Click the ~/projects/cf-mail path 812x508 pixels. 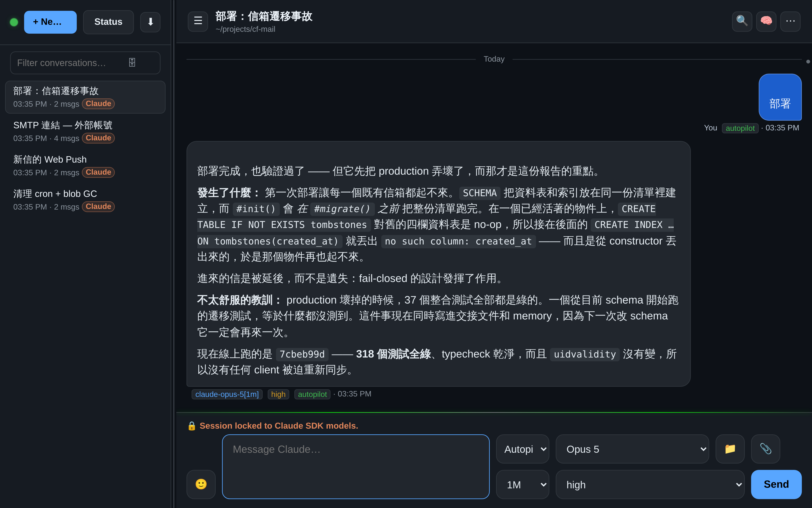245,29
